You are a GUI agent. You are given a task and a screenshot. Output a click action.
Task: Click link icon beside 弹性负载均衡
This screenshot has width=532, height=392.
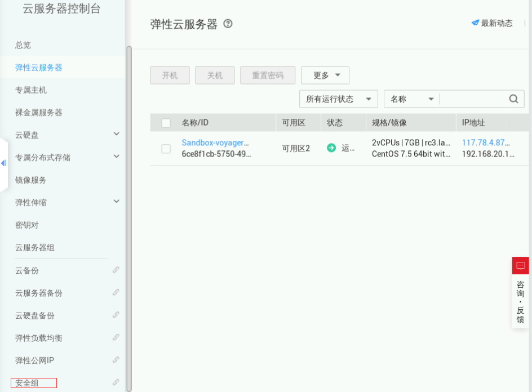(116, 337)
